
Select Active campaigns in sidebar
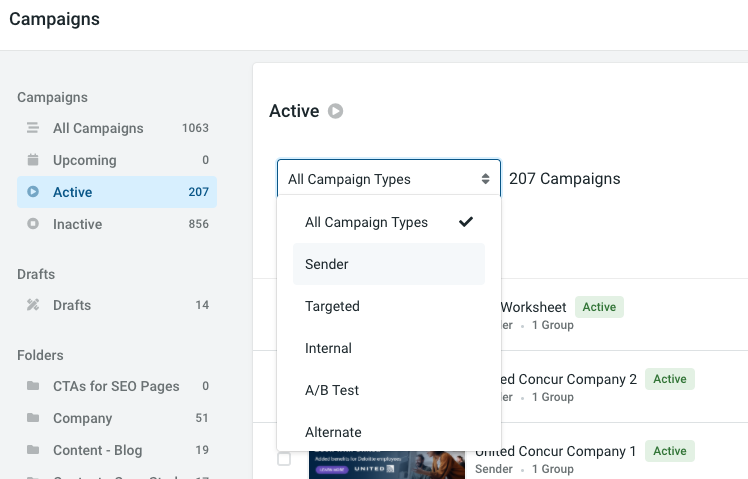[117, 192]
